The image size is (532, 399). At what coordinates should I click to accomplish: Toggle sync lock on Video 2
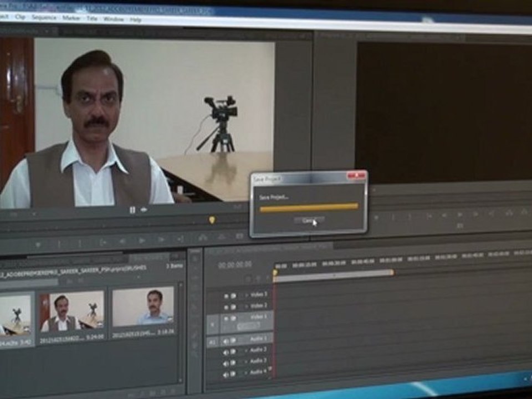click(x=233, y=306)
